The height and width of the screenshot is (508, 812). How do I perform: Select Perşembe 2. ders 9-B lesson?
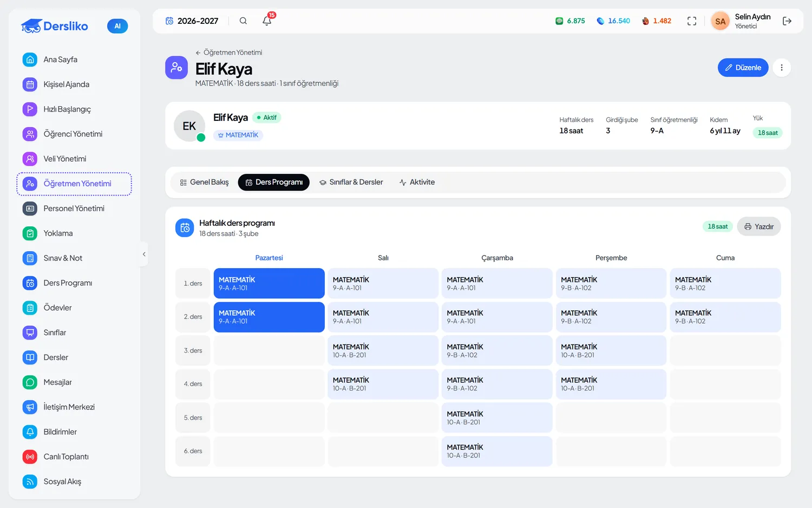[611, 317]
